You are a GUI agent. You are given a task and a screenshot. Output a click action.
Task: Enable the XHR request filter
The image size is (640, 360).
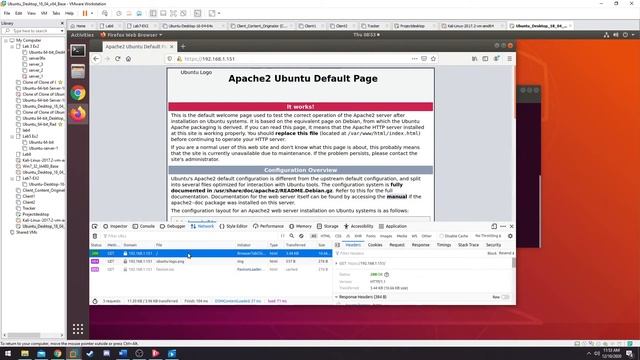pos(358,236)
